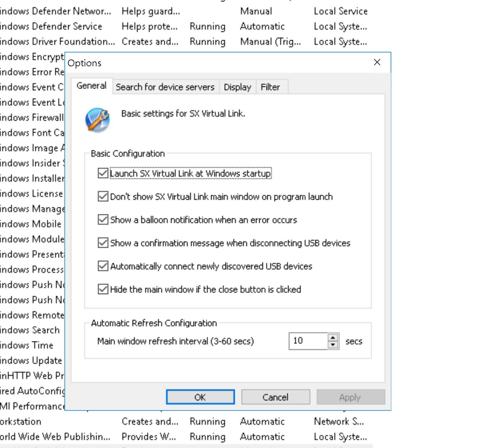This screenshot has width=504, height=448.
Task: Click the Cancel button
Action: coord(275,397)
